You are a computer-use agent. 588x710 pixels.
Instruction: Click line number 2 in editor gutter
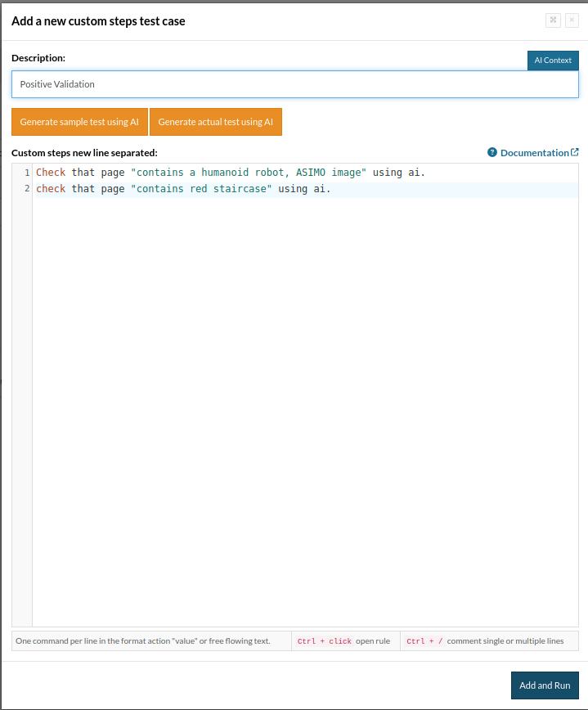coord(27,189)
